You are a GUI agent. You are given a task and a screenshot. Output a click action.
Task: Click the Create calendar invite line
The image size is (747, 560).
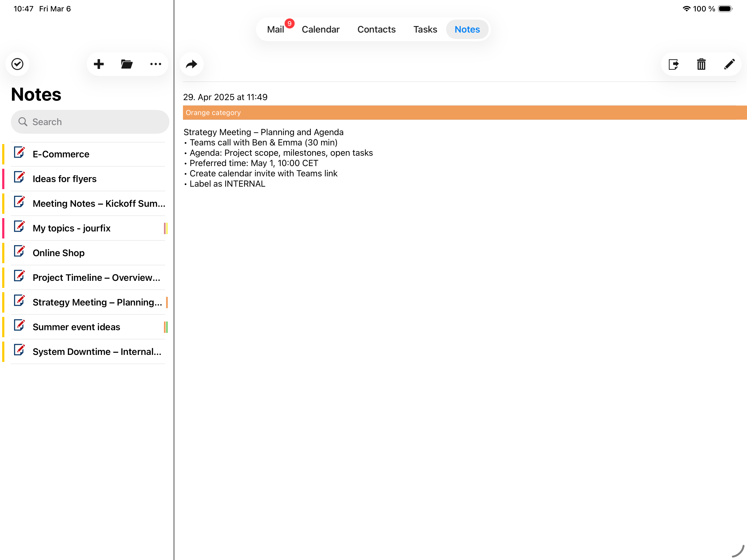pyautogui.click(x=261, y=173)
